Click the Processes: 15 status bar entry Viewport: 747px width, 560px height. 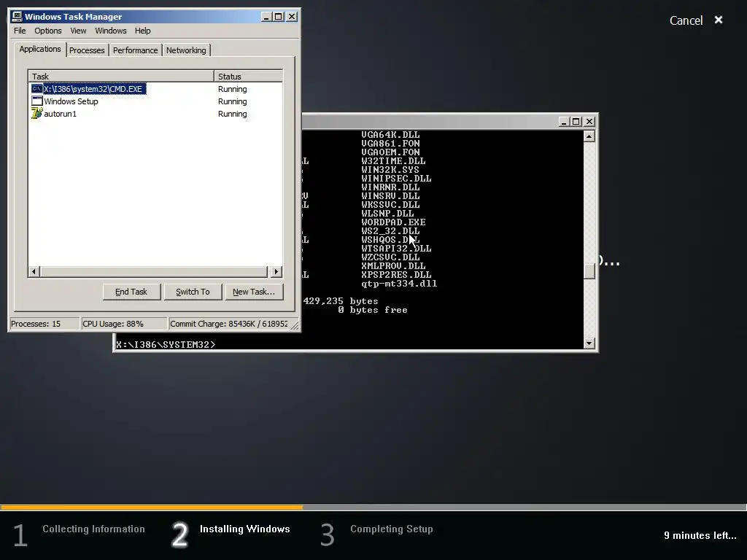coord(44,324)
